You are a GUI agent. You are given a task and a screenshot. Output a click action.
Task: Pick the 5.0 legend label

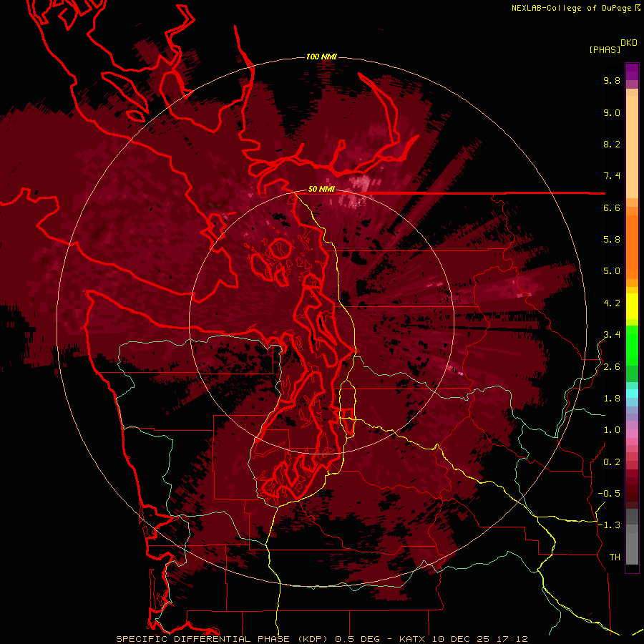point(612,271)
